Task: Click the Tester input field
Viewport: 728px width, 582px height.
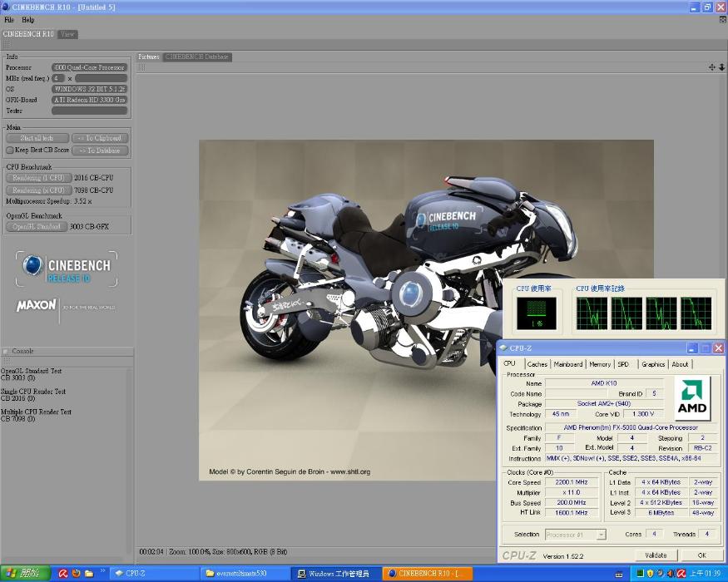Action: [89, 111]
